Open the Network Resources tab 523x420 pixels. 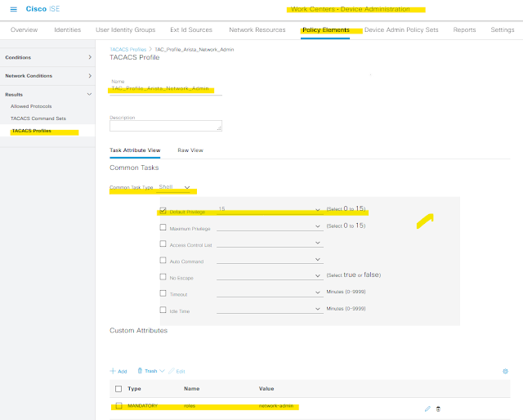click(x=257, y=29)
